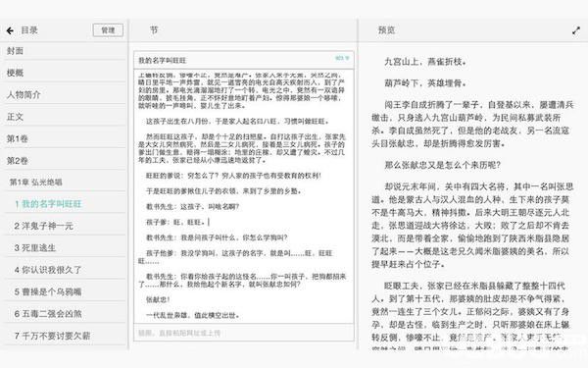Click the image paste field below the editor

[x=244, y=333]
